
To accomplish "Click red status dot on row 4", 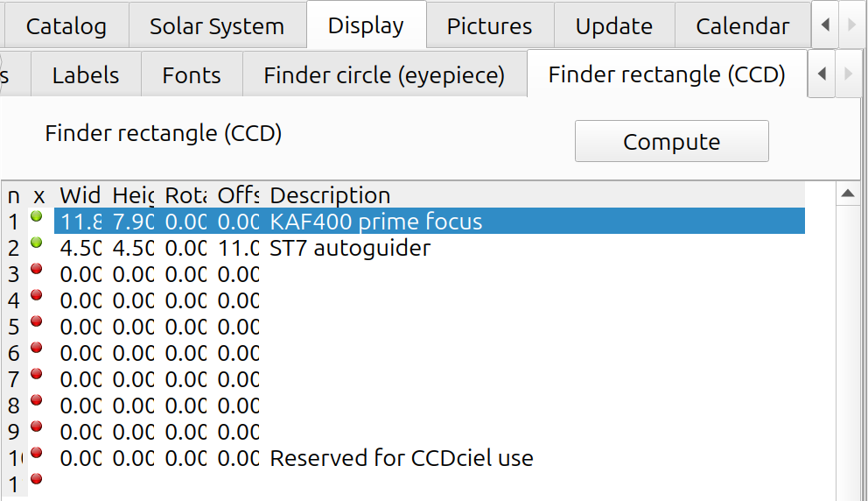I will 37,295.
